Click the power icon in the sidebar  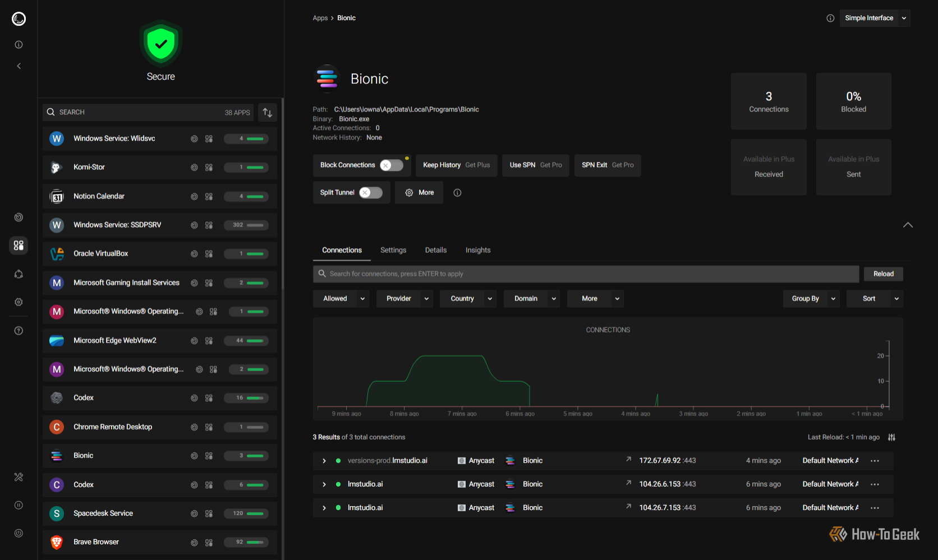click(19, 533)
